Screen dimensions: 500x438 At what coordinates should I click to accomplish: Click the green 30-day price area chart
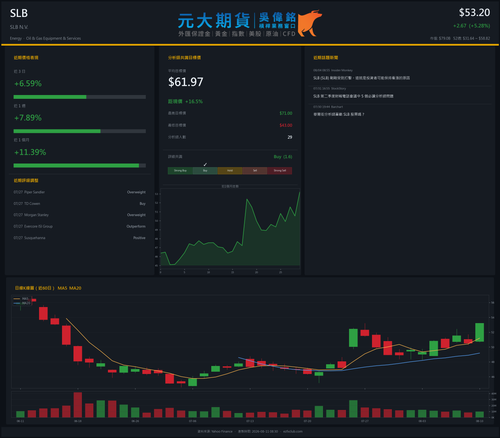click(230, 230)
